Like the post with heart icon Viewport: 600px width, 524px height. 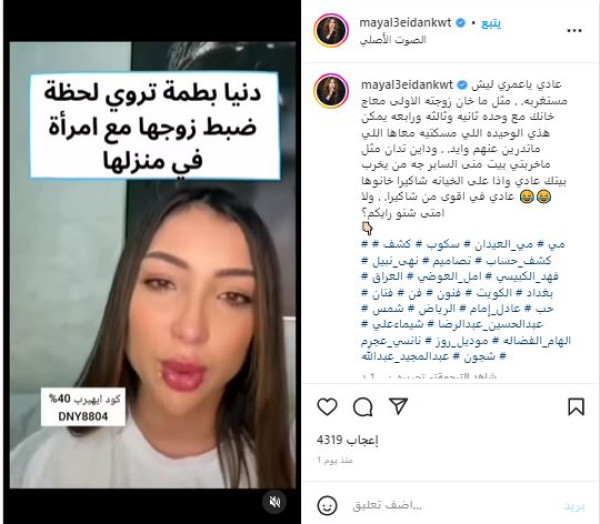[327, 406]
